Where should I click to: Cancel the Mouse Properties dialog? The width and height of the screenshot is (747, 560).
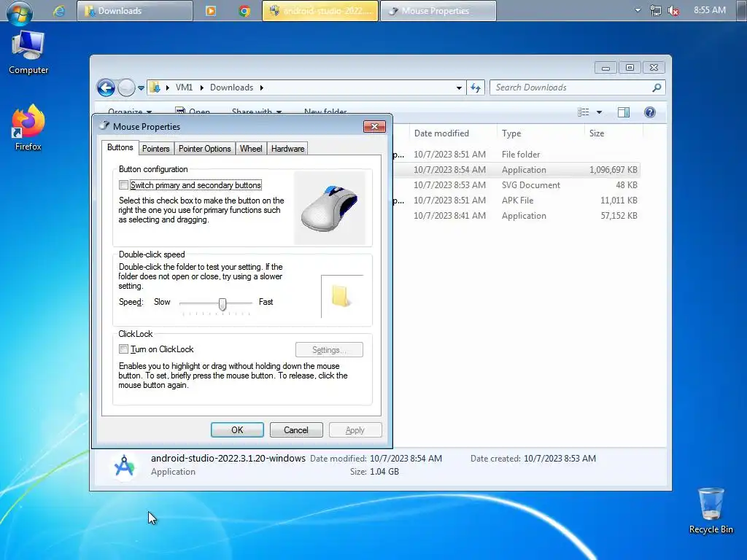pyautogui.click(x=296, y=430)
